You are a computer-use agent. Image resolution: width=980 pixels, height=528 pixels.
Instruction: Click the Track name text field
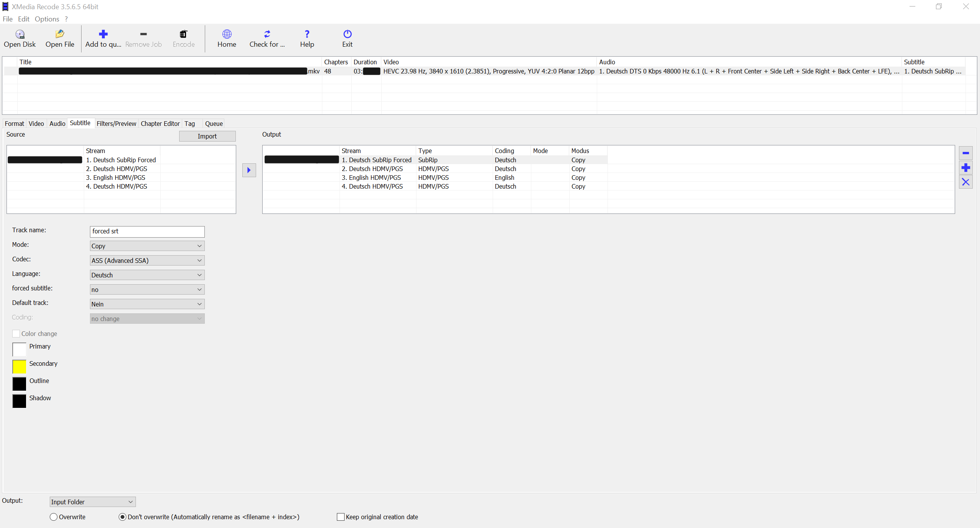click(147, 231)
